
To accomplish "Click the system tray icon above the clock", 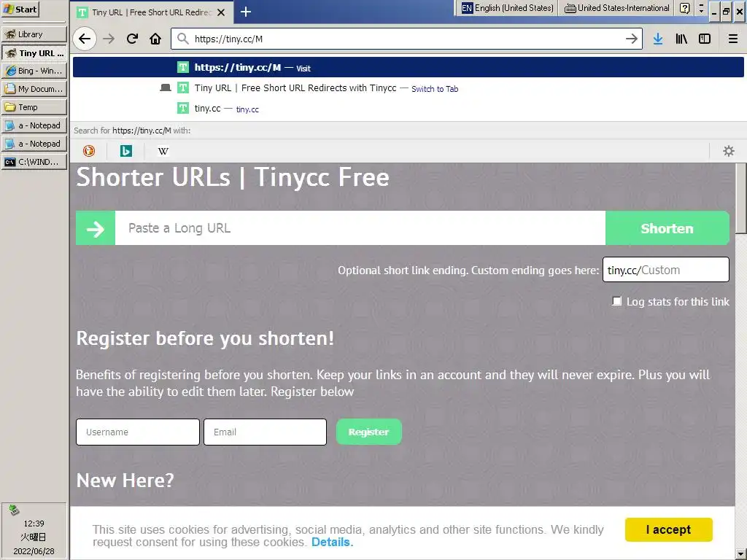I will click(x=15, y=510).
